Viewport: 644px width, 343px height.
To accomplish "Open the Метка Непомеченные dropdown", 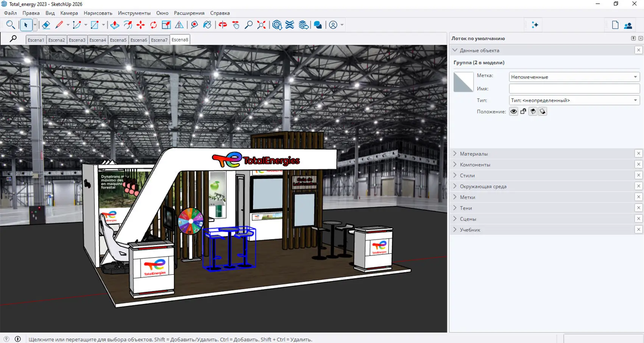I will pos(574,77).
